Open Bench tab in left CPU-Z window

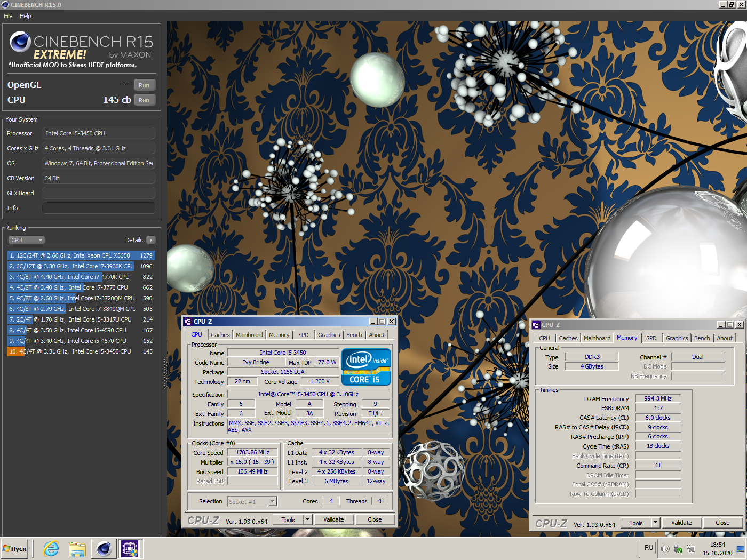(x=354, y=335)
